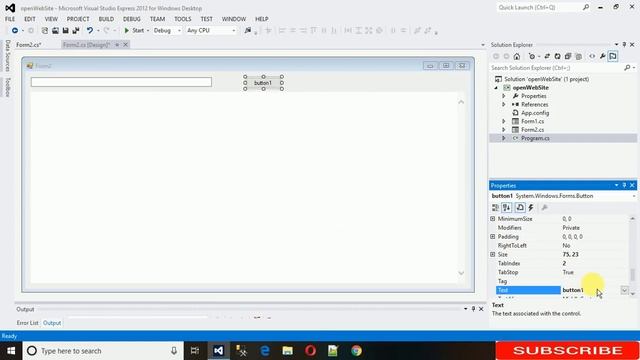Click the Home icon in Solution Explorer
The height and width of the screenshot is (360, 640).
pos(517,56)
